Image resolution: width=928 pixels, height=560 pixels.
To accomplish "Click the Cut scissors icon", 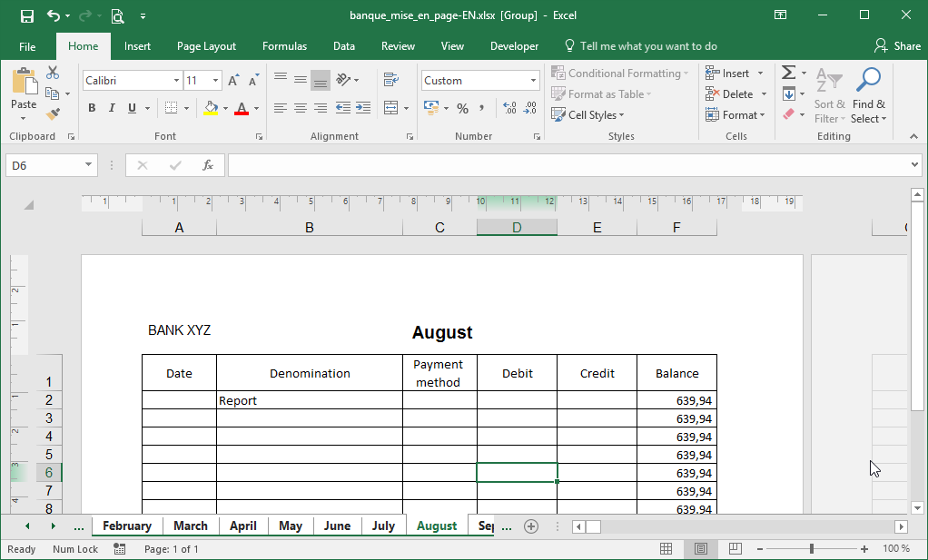I will (x=53, y=73).
